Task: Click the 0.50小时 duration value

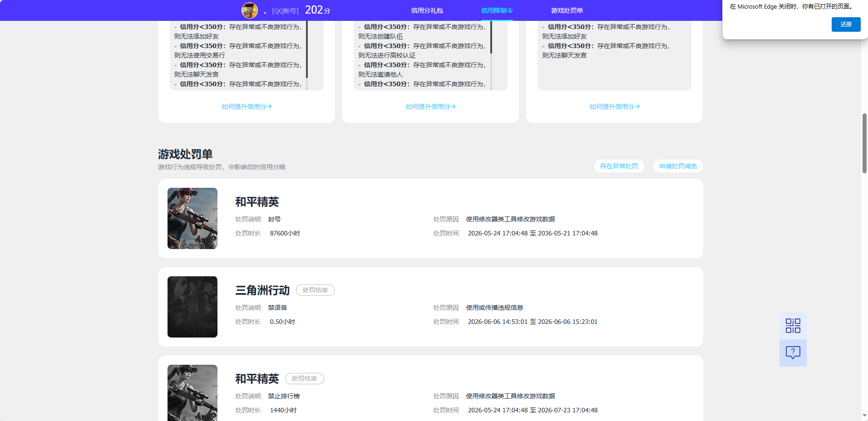Action: click(282, 322)
